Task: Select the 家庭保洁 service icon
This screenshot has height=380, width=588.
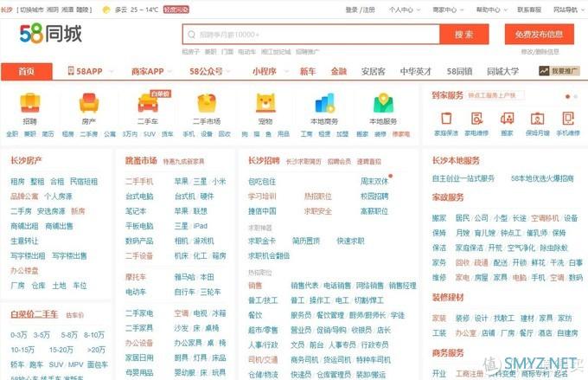Action: coord(446,119)
